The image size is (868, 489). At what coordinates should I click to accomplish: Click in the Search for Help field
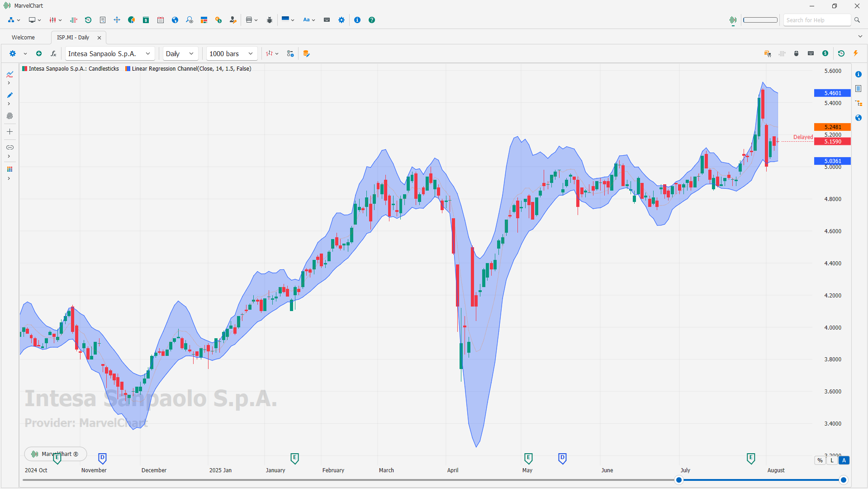click(817, 20)
